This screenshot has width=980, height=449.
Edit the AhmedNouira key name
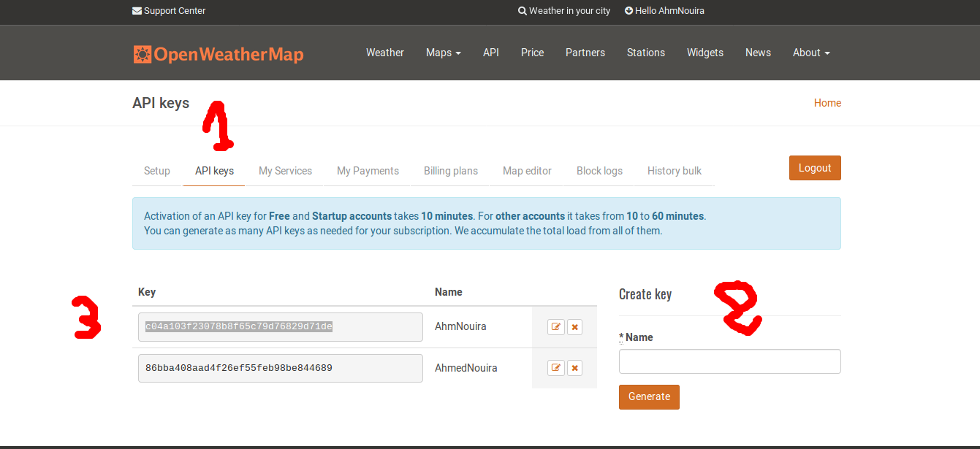click(556, 369)
